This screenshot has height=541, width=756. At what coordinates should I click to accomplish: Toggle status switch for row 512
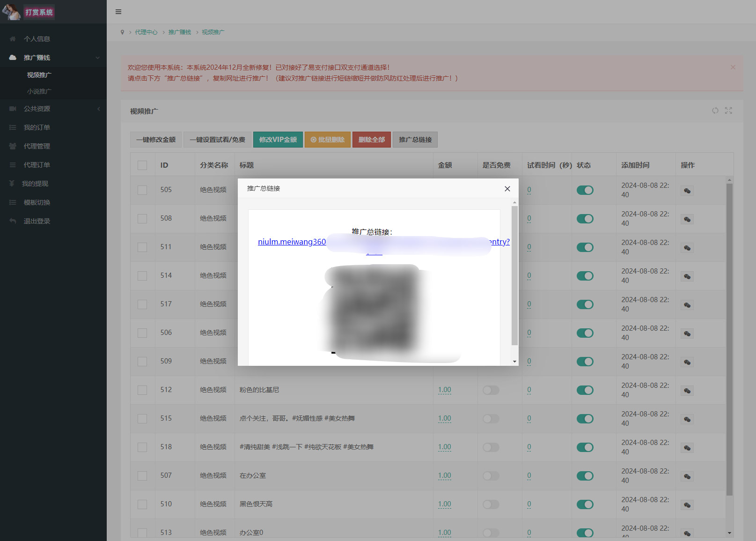585,390
